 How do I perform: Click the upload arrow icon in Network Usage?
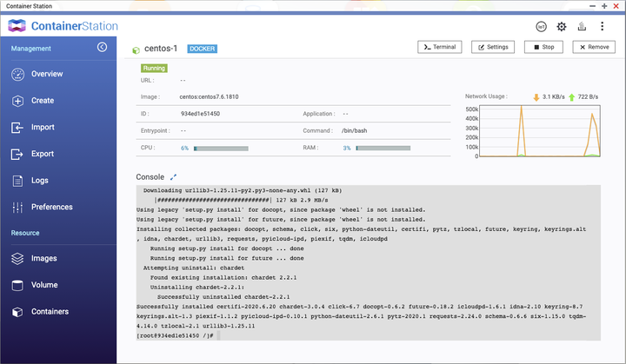click(572, 97)
